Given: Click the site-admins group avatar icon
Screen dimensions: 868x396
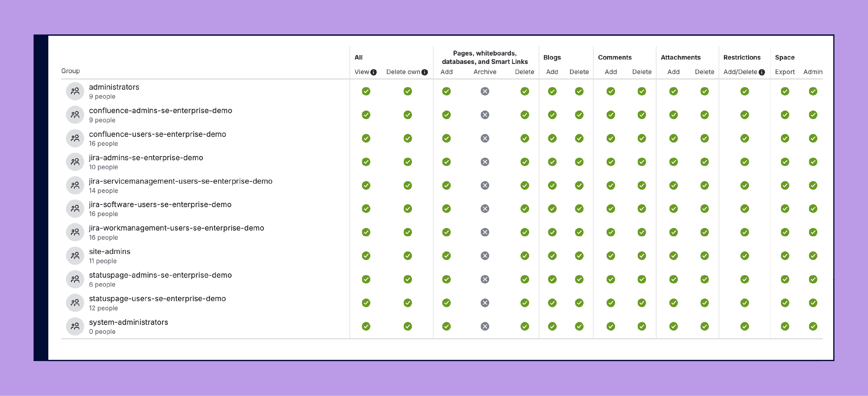Looking at the screenshot, I should pos(75,256).
